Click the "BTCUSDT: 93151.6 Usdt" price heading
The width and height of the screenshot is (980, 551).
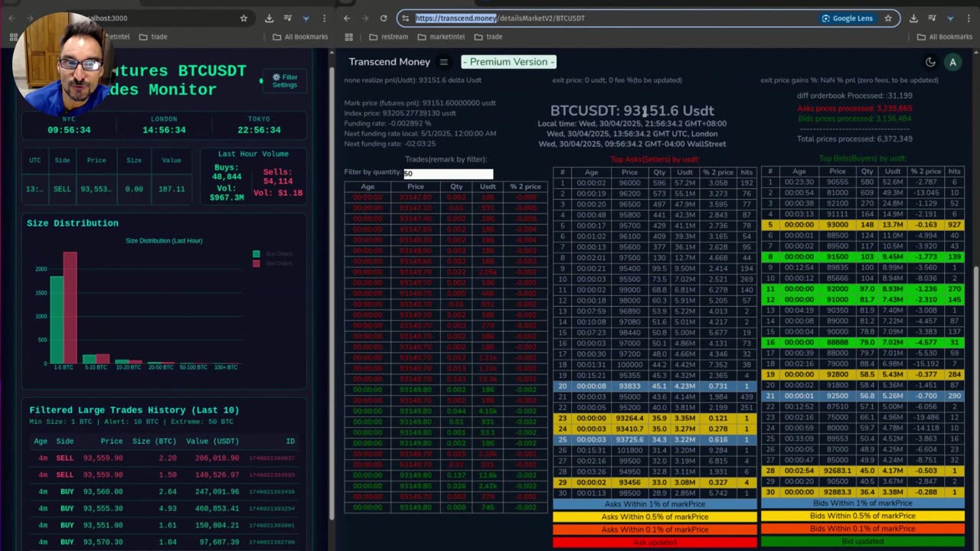coord(632,111)
